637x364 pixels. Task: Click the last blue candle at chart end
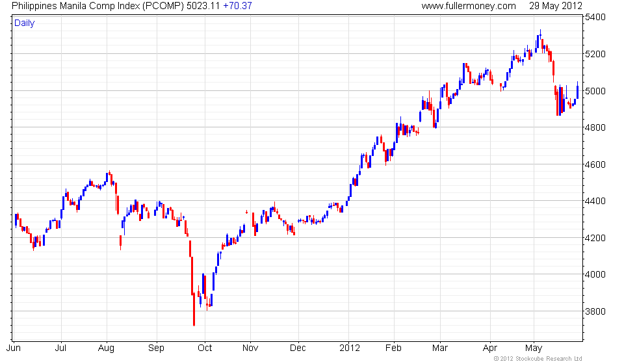coord(577,90)
